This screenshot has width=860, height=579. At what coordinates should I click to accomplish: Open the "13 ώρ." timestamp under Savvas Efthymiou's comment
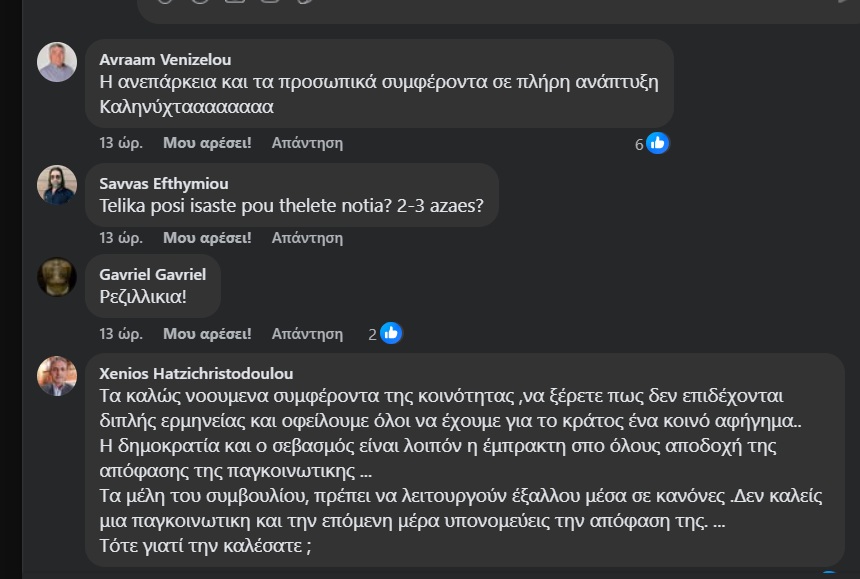tap(120, 238)
